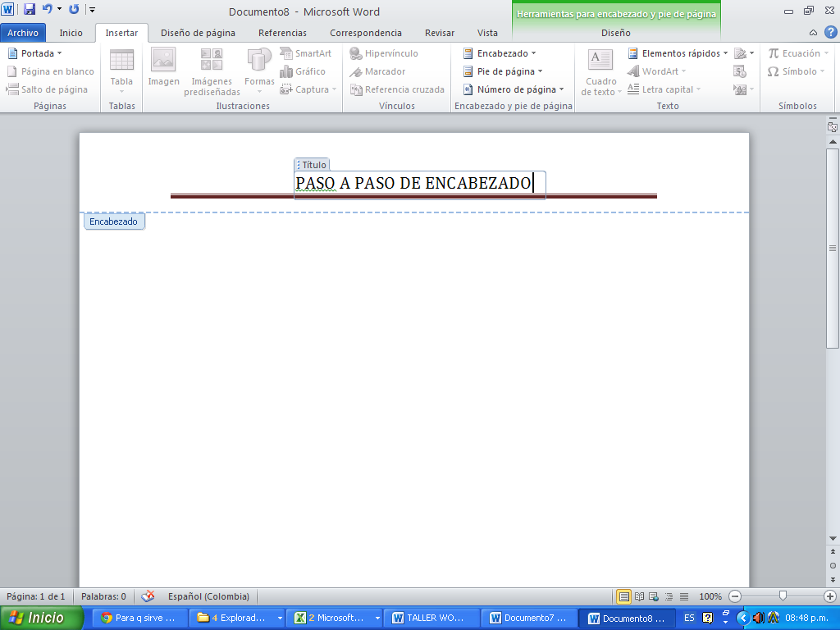The height and width of the screenshot is (630, 840).
Task: Click the Letra capital drop cap button
Action: (x=663, y=89)
